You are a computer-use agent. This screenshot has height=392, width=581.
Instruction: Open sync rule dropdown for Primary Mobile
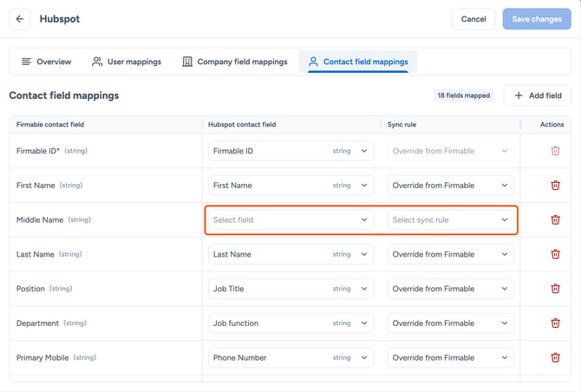pyautogui.click(x=451, y=357)
